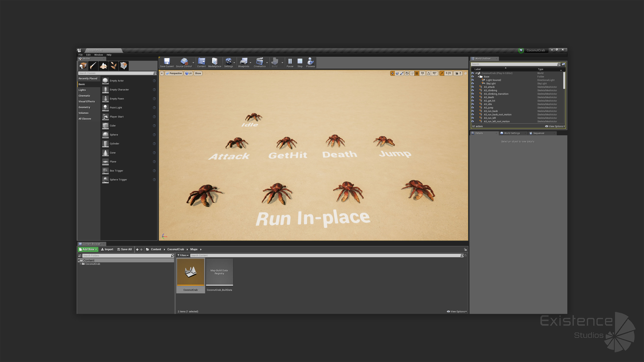This screenshot has height=362, width=644.
Task: Open the Perspective viewport type dropdown
Action: (x=174, y=73)
